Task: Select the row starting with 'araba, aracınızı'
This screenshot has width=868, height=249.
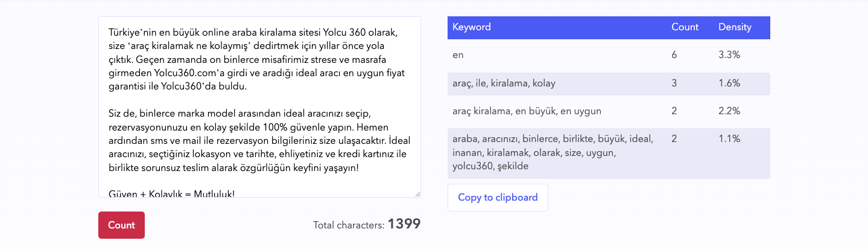Action: coord(609,152)
